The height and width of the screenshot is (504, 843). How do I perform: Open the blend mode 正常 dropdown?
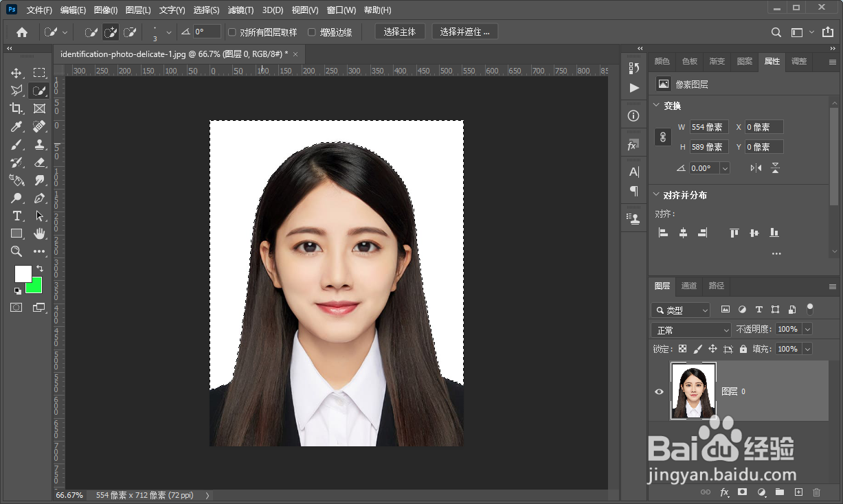pyautogui.click(x=691, y=330)
